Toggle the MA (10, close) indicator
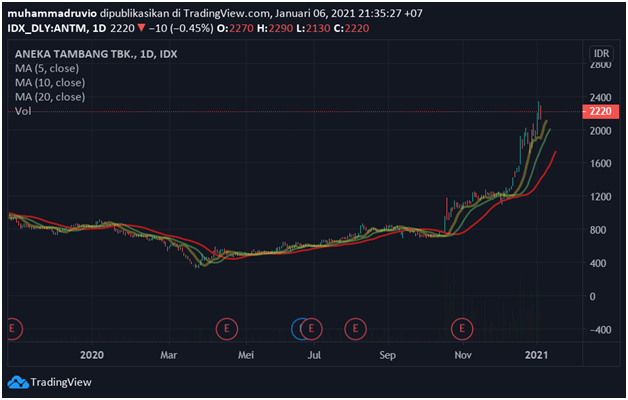 tap(50, 82)
